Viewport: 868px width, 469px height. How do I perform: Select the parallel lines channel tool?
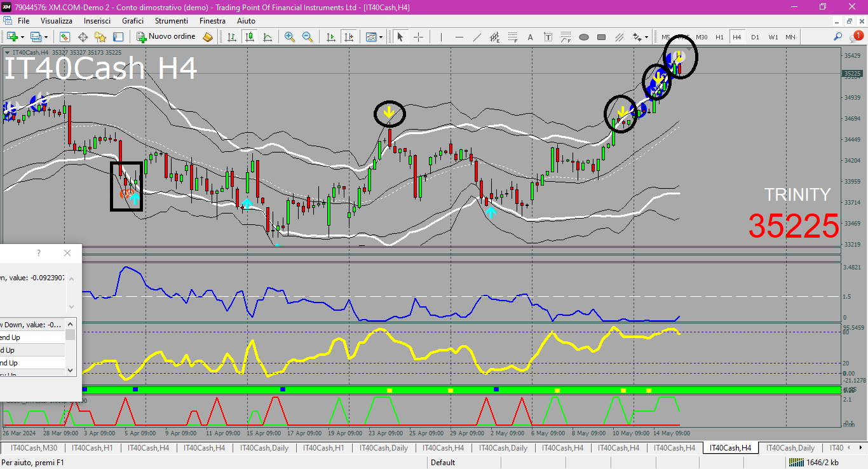tap(619, 37)
